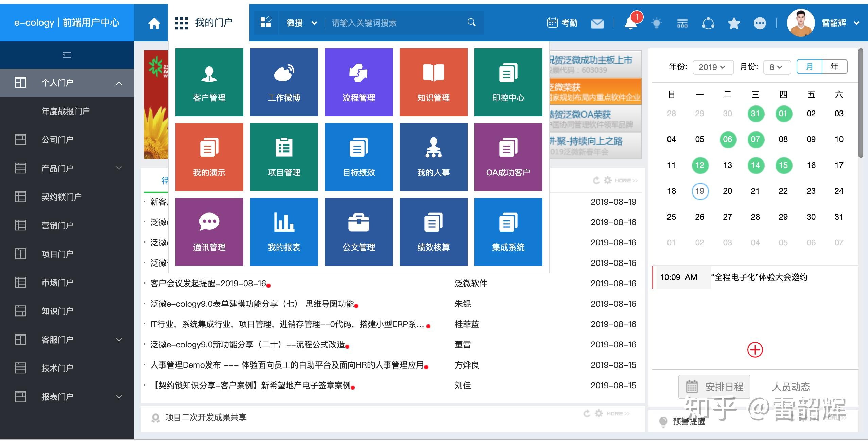Open the notification bell with badge
Viewport: 868px width, 444px height.
(x=631, y=23)
